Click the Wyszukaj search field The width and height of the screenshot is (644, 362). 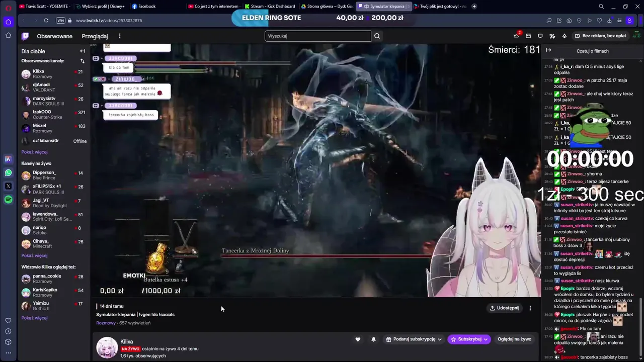317,36
